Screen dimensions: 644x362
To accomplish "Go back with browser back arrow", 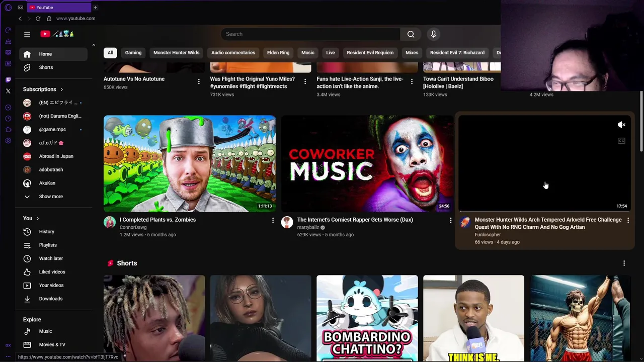I will (x=20, y=19).
